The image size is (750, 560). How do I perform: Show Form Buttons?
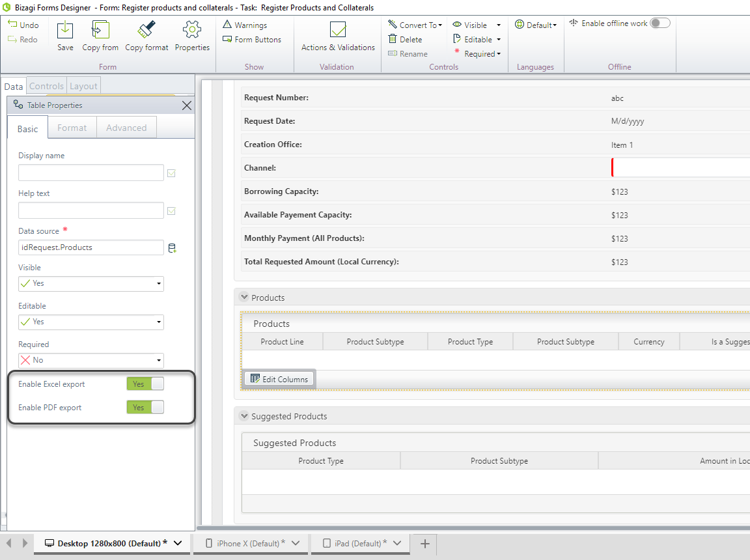252,39
